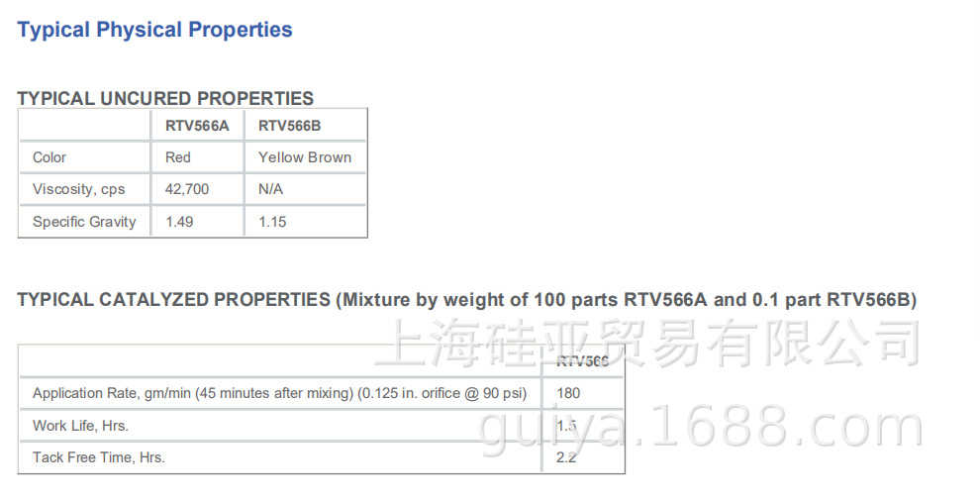The height and width of the screenshot is (499, 980).
Task: Click the 42,700 viscosity value
Action: [x=187, y=189]
